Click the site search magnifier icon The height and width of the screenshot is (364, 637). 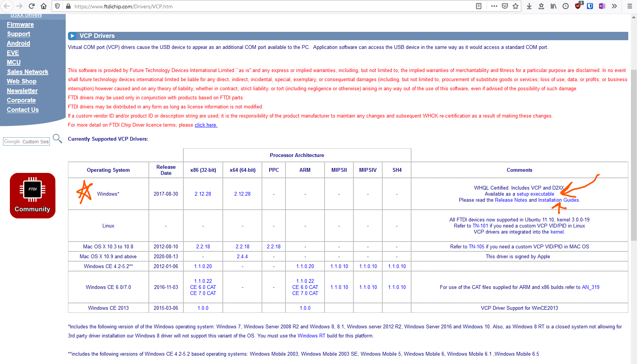57,139
